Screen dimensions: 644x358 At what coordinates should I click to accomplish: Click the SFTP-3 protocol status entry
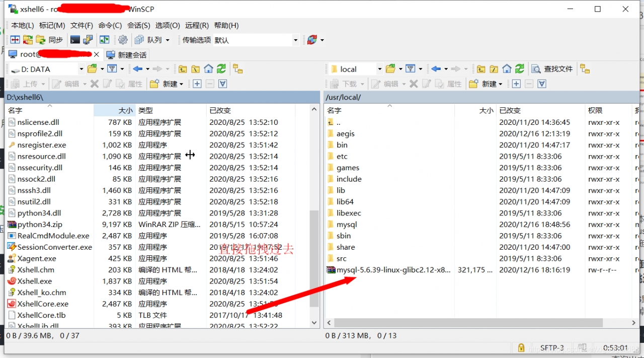552,347
